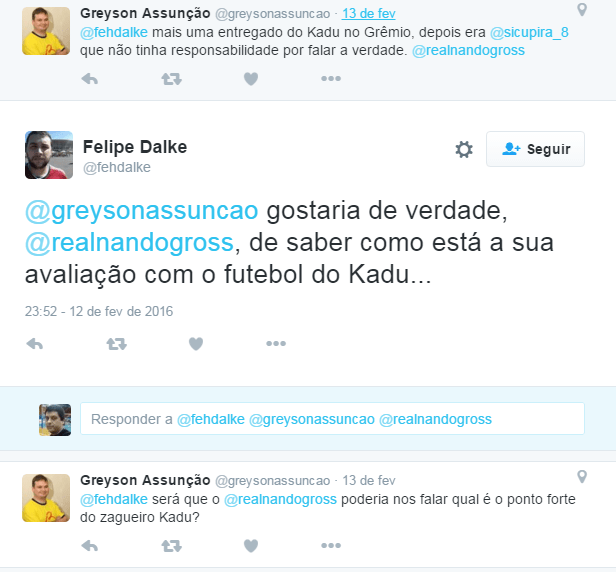Retweet the top Greyson Assunção tweet
The height and width of the screenshot is (572, 616).
pyautogui.click(x=171, y=79)
